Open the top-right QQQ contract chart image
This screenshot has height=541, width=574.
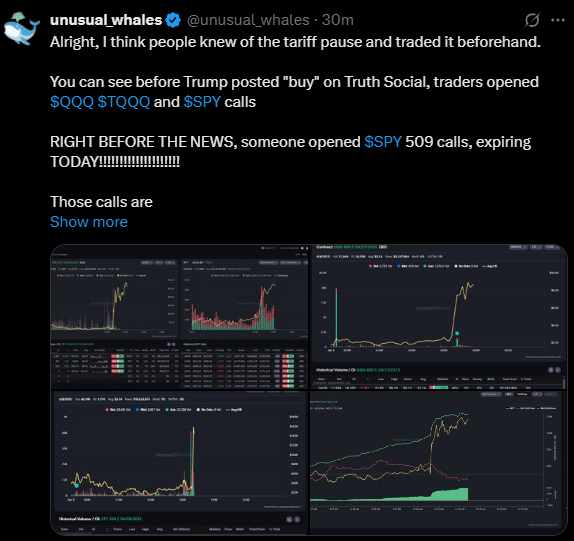(x=439, y=317)
